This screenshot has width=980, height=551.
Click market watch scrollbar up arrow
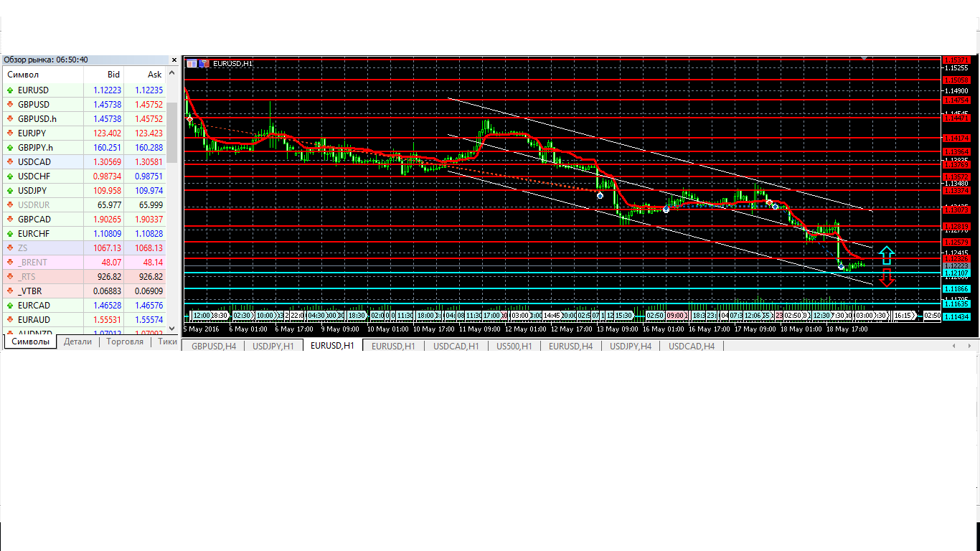[x=172, y=73]
